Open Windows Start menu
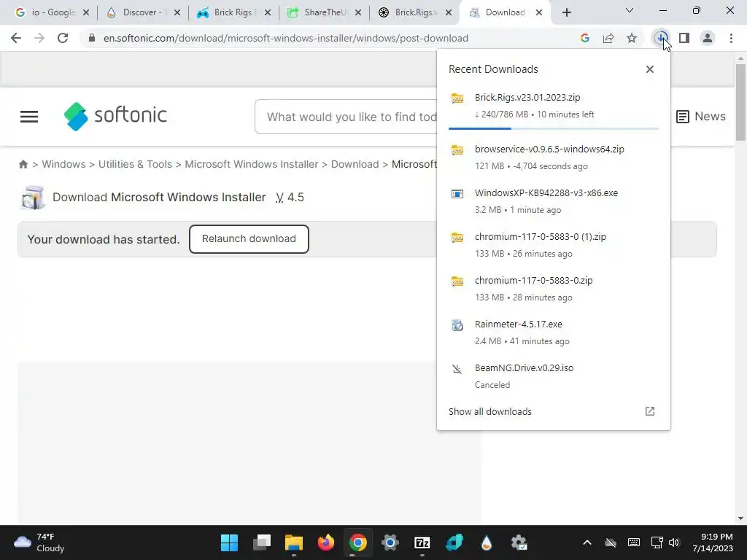This screenshot has height=560, width=747. tap(229, 542)
